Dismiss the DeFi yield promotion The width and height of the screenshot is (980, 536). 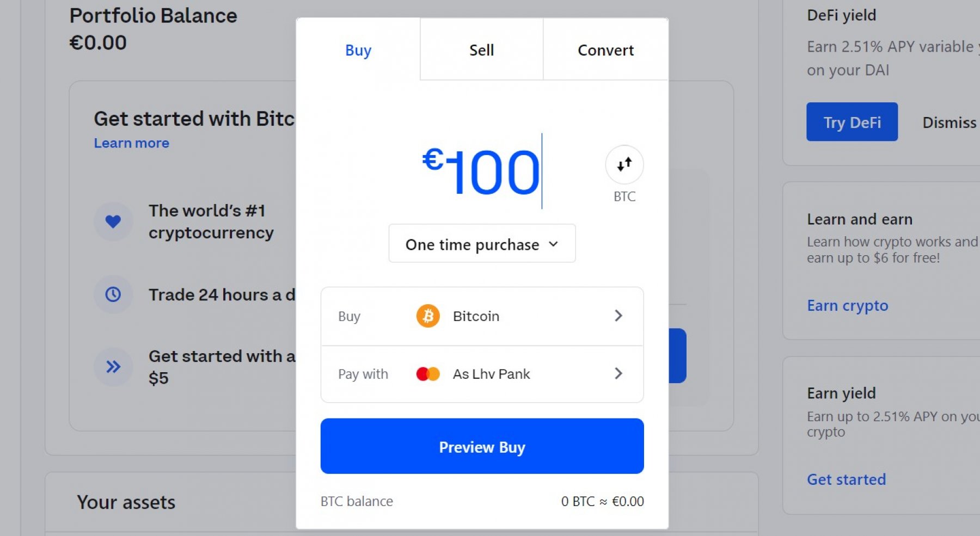(949, 122)
